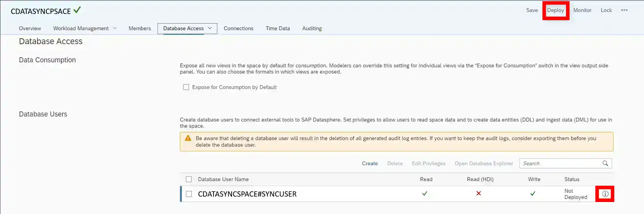Open the three-dots more options menu

click(624, 10)
